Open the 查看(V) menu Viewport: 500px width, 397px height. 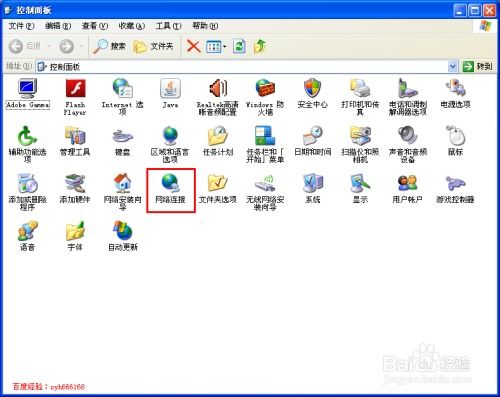95,26
